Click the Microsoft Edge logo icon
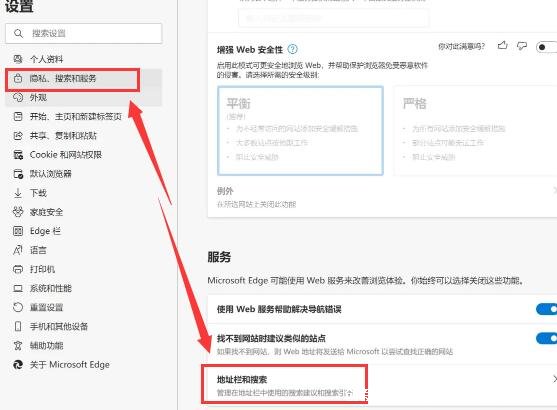This screenshot has width=557, height=410. (18, 365)
